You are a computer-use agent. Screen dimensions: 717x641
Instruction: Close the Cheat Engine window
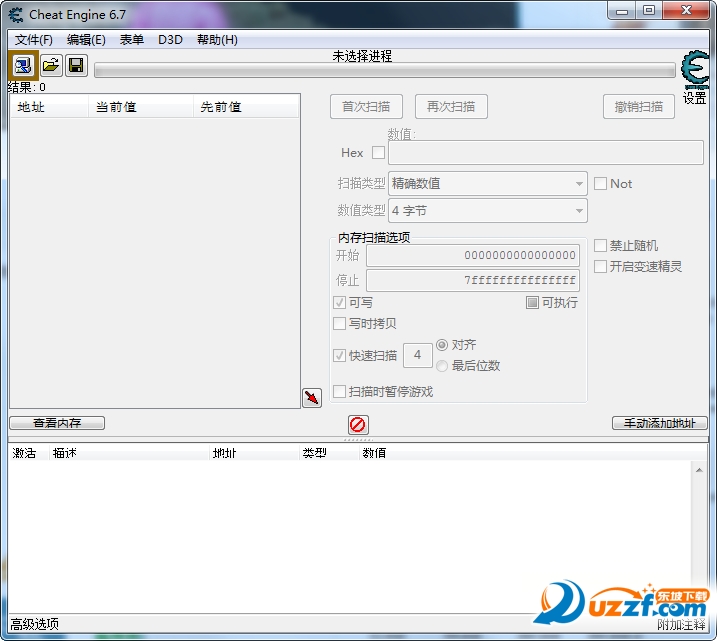click(686, 11)
